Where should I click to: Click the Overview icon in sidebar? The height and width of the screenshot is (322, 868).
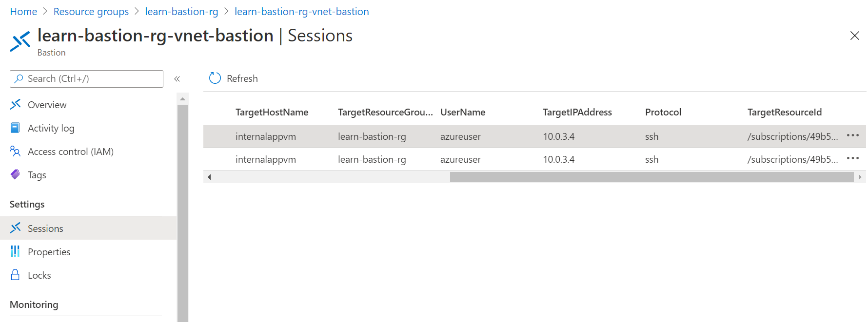tap(16, 104)
